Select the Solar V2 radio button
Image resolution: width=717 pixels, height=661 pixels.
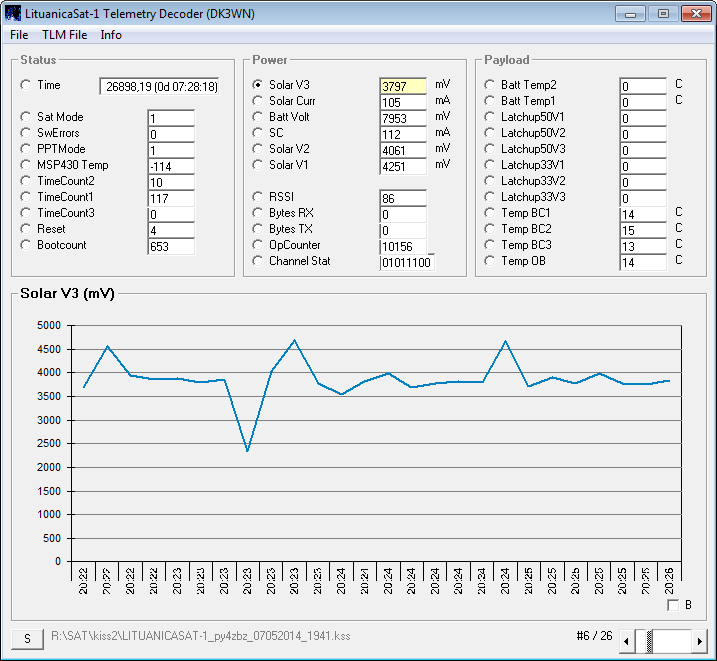tap(257, 149)
